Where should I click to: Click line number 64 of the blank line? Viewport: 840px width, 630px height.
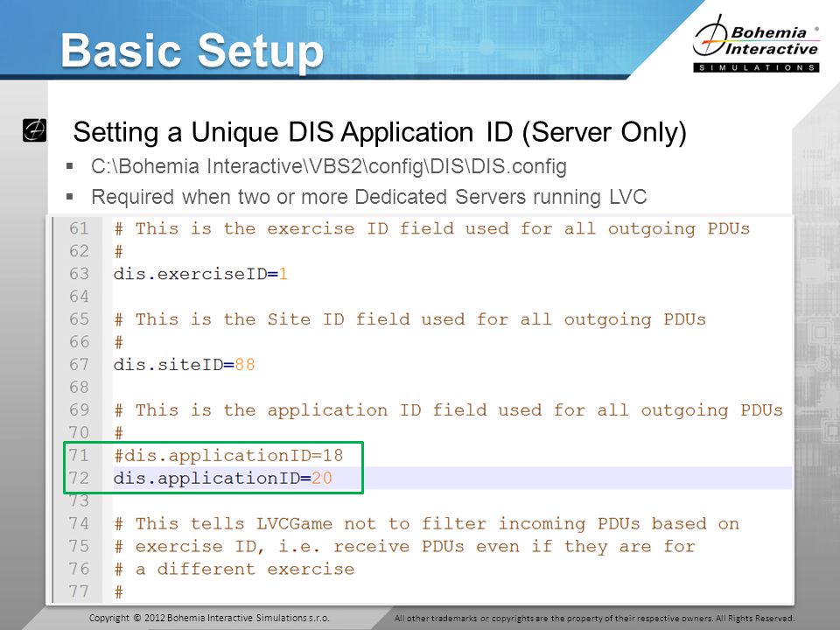[x=79, y=297]
